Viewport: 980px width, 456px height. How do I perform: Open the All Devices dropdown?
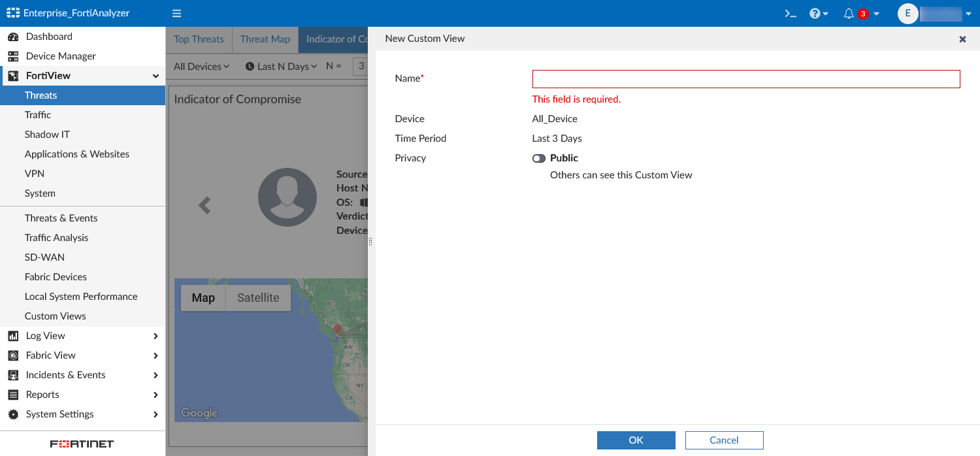(201, 66)
